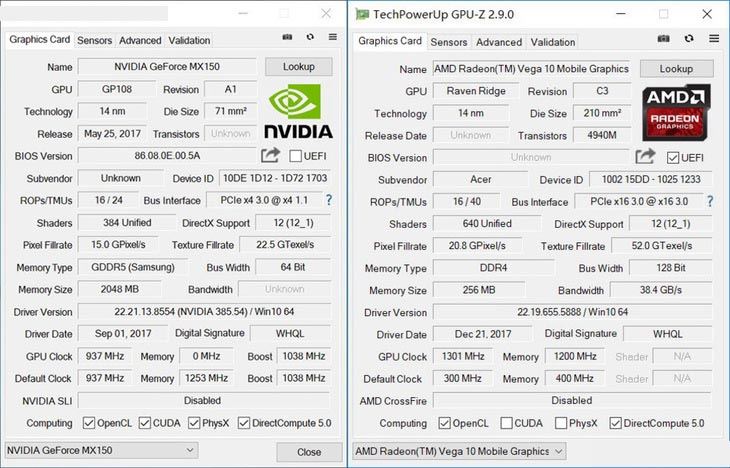
Task: Switch to Advanced tab in AMD window
Action: click(499, 42)
